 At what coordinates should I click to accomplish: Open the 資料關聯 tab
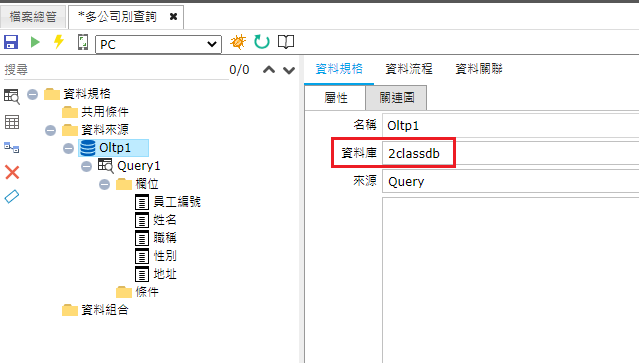[478, 69]
